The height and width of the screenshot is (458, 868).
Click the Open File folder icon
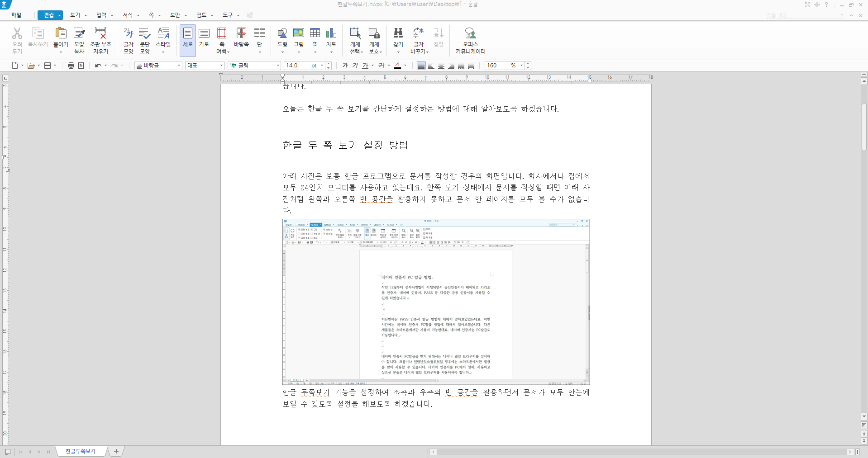coord(31,66)
